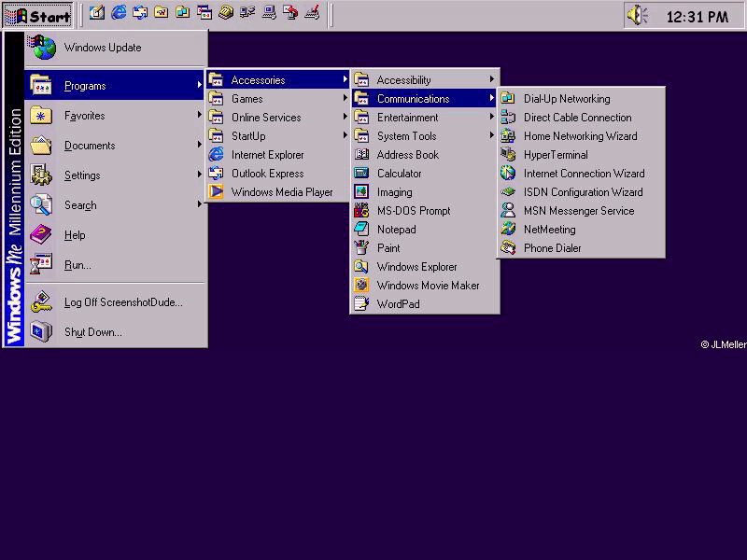747x560 pixels.
Task: Select Log Off ScreenshotDude...
Action: [116, 302]
